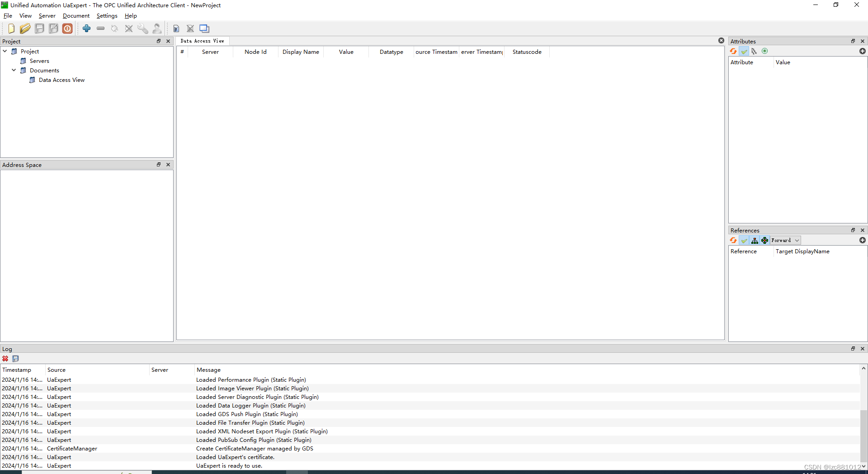
Task: Open the Forward direction dropdown in References
Action: point(785,240)
